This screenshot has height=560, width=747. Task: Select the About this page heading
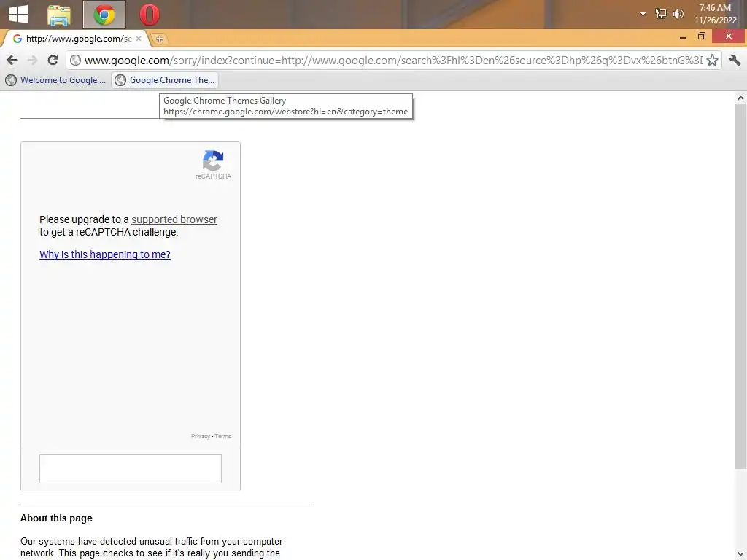coord(56,518)
